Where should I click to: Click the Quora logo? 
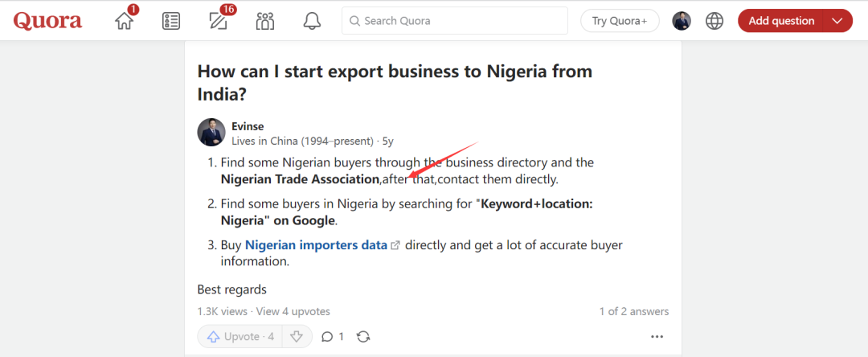tap(47, 21)
